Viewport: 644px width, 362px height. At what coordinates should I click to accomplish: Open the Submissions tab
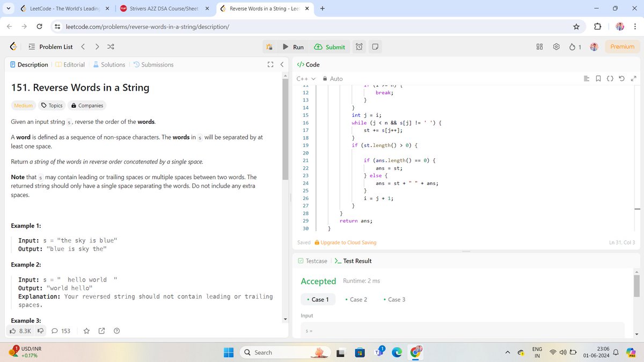pyautogui.click(x=153, y=64)
